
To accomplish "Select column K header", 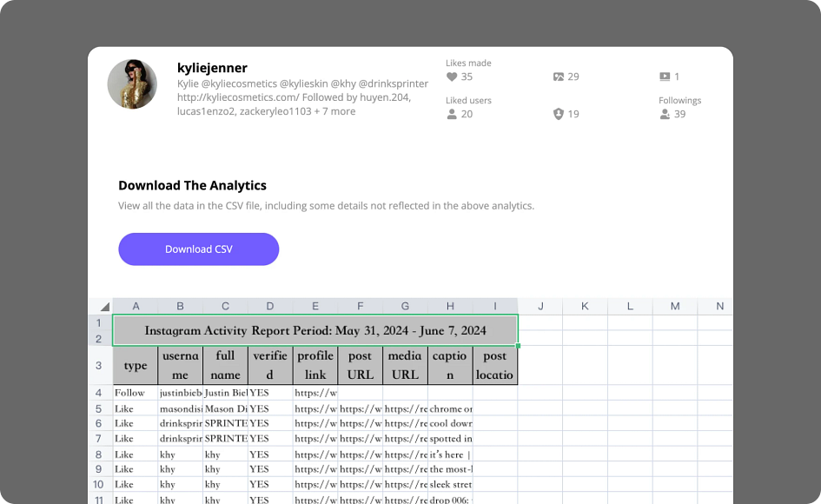I will pyautogui.click(x=586, y=307).
